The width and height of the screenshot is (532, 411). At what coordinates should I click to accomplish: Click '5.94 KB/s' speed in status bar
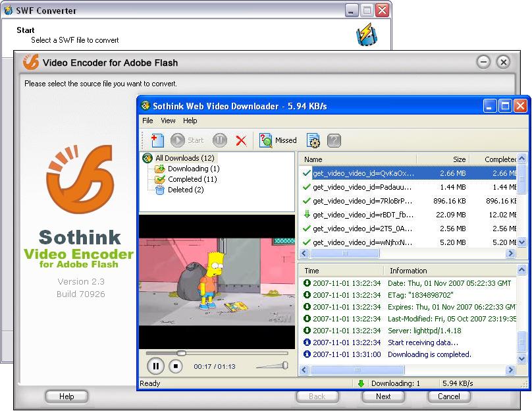tap(458, 383)
